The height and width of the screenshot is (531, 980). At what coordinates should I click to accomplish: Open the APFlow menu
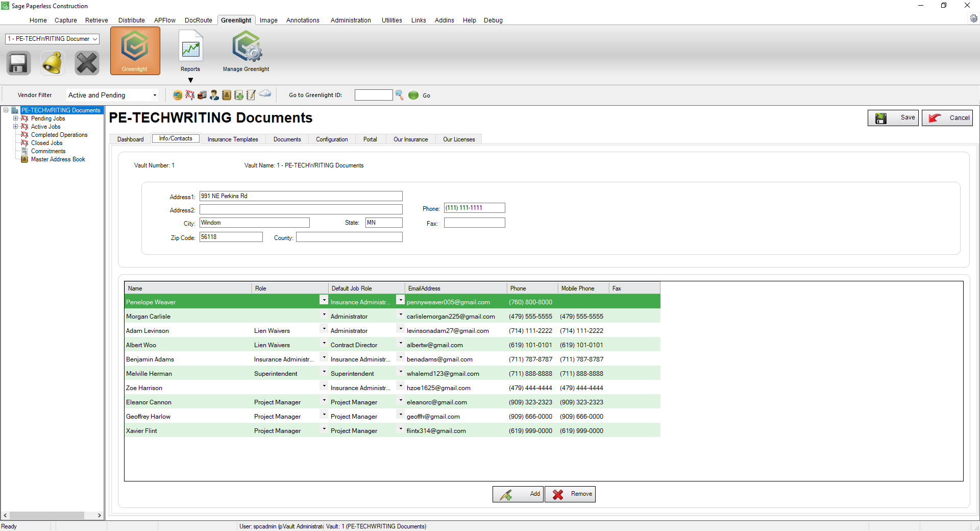(165, 20)
